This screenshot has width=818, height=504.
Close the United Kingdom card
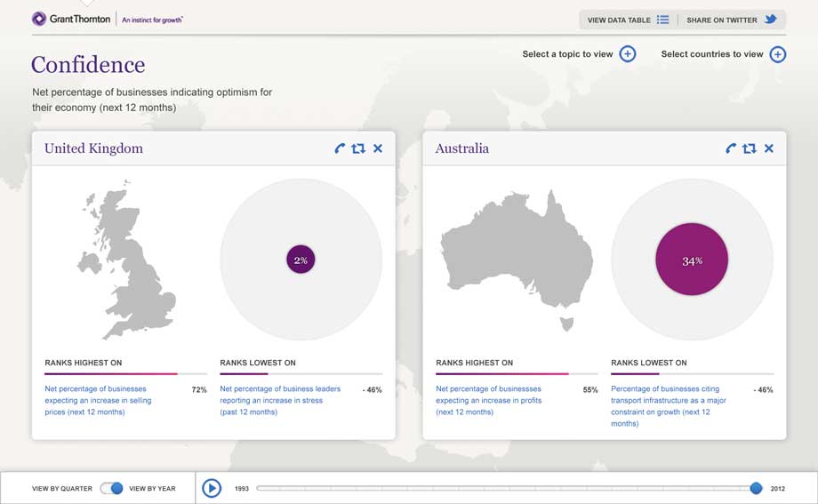pyautogui.click(x=378, y=148)
